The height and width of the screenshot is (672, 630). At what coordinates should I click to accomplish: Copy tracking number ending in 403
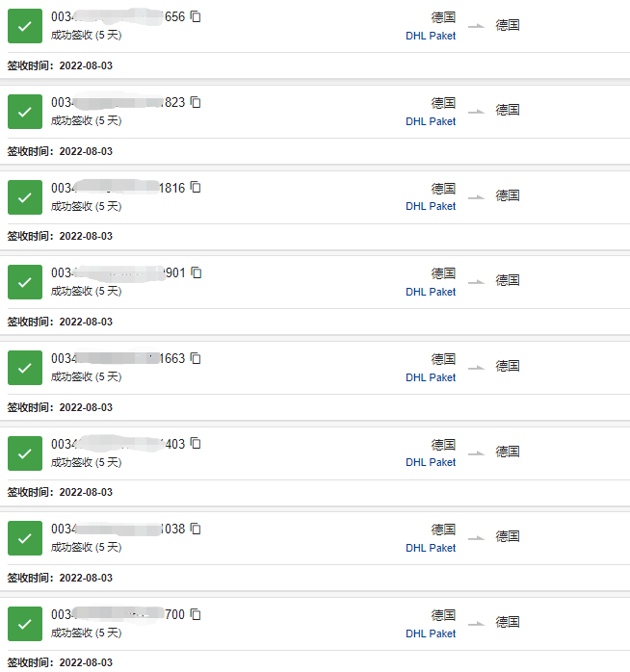tap(196, 444)
